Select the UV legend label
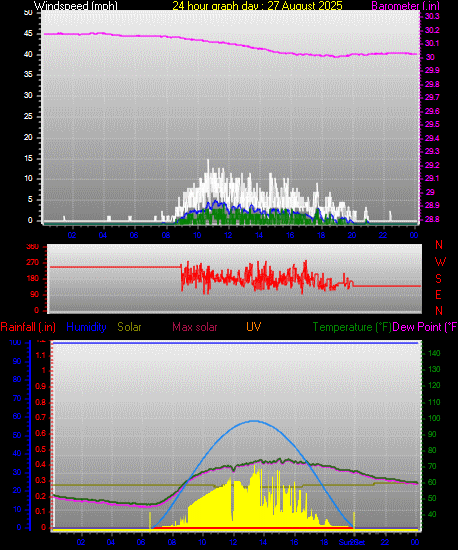Screen dimensions: 458x550 (x=254, y=327)
